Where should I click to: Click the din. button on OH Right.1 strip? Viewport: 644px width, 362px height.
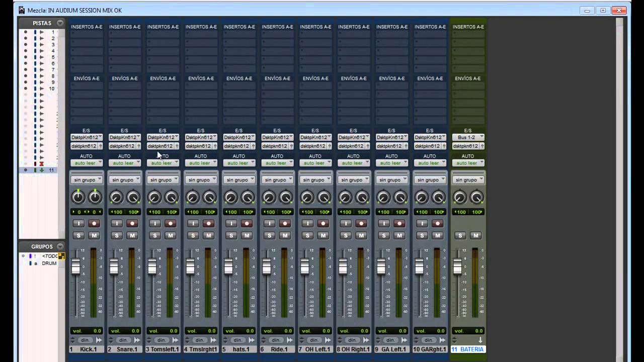pyautogui.click(x=352, y=340)
